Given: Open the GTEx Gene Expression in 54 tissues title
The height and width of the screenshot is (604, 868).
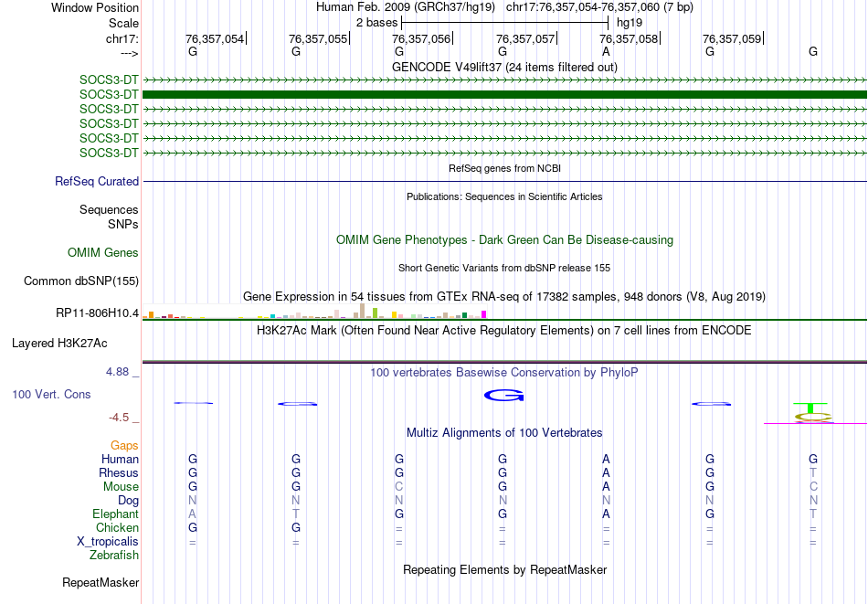Looking at the screenshot, I should pyautogui.click(x=504, y=297).
